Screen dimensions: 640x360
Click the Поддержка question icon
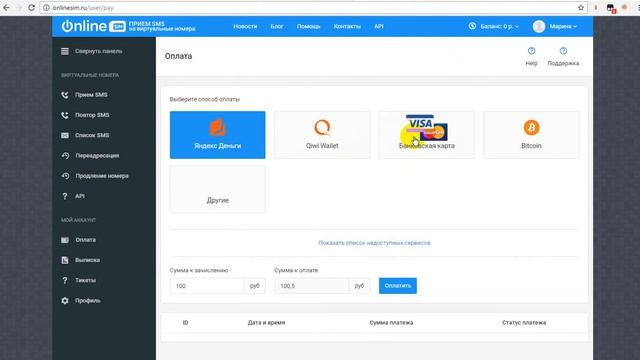[x=563, y=51]
